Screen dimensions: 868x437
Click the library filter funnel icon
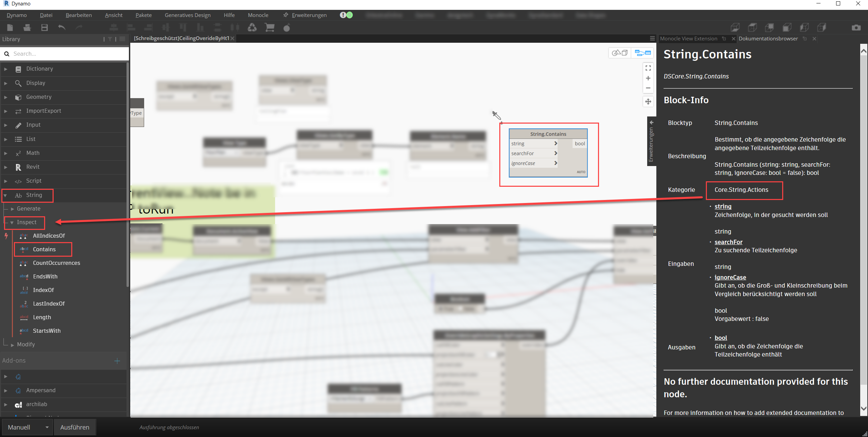110,39
